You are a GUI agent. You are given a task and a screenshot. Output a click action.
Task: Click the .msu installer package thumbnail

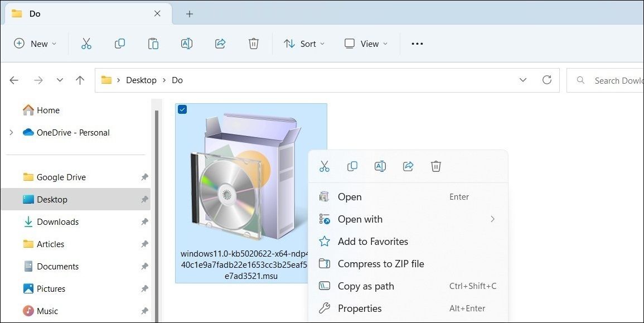tap(246, 177)
